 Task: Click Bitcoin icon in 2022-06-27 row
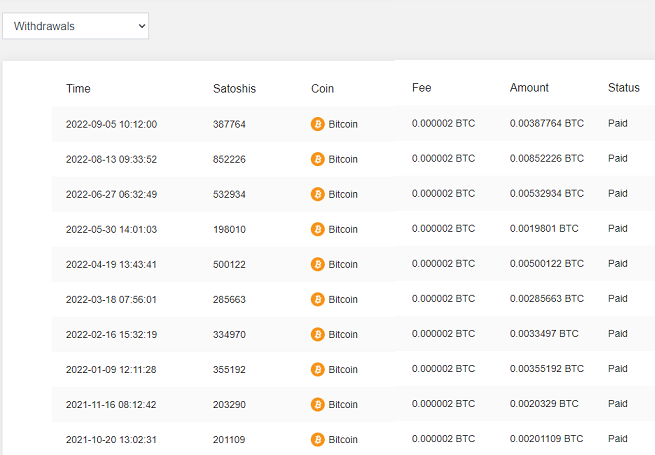pos(317,194)
